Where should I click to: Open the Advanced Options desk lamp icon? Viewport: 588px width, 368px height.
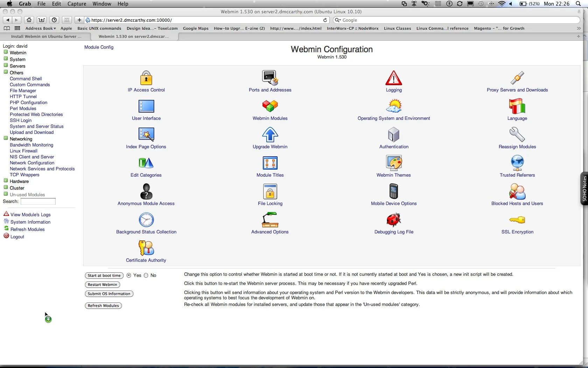click(x=270, y=220)
